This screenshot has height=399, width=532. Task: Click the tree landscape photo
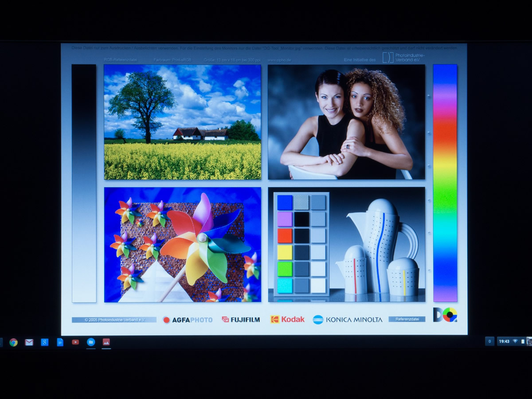pos(182,122)
